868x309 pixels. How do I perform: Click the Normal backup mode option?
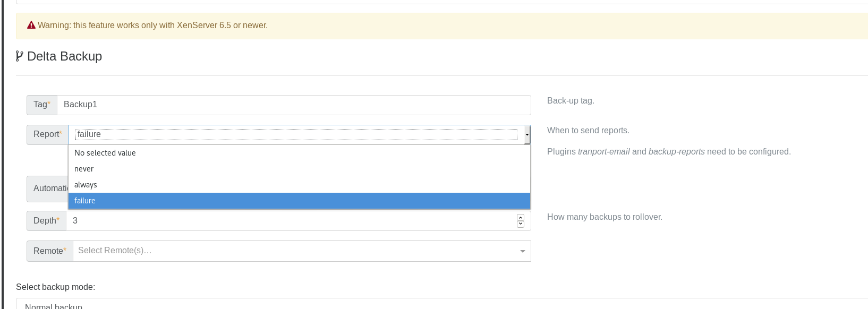54,306
